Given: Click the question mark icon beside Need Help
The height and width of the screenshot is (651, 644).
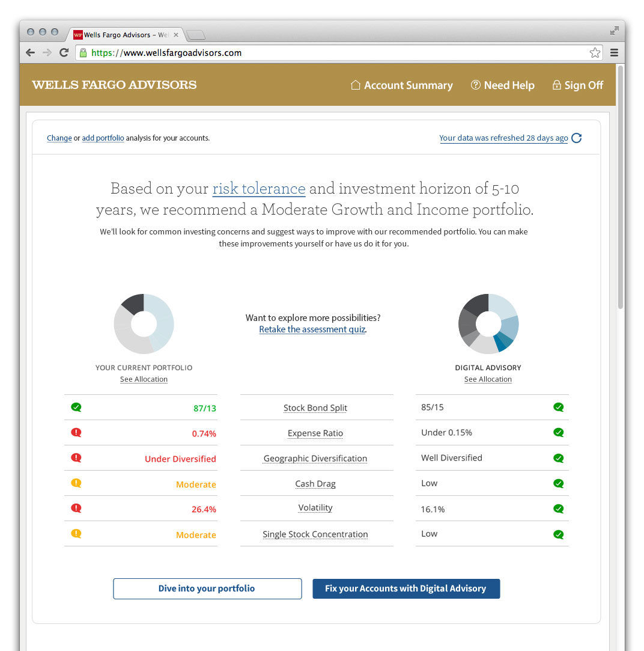Looking at the screenshot, I should 476,85.
